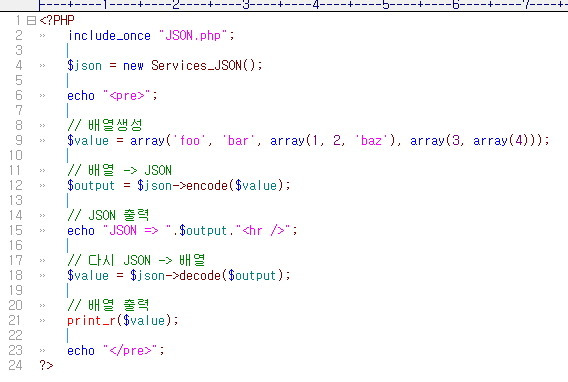Click Services_JSON() class name
This screenshot has height=382, width=568.
203,66
